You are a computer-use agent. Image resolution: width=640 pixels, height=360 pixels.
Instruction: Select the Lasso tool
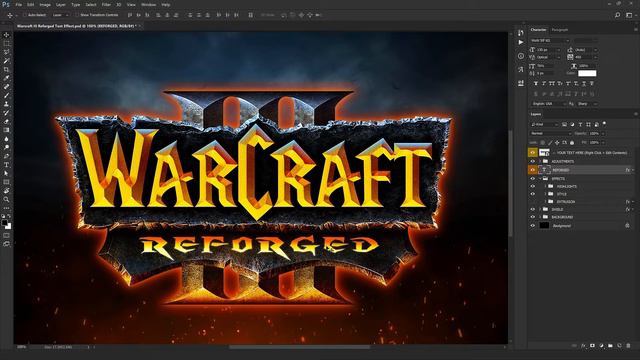[7, 52]
